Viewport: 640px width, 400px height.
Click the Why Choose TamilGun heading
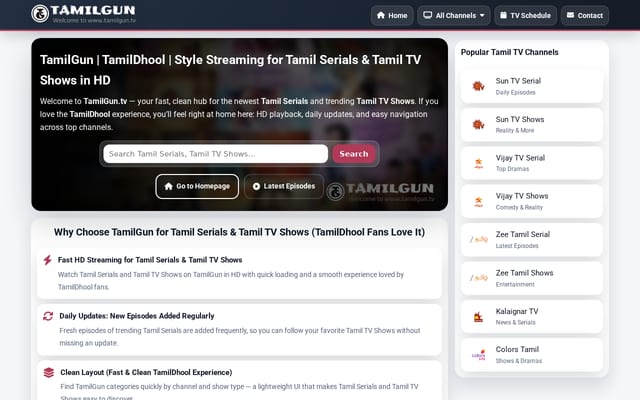[x=240, y=232]
